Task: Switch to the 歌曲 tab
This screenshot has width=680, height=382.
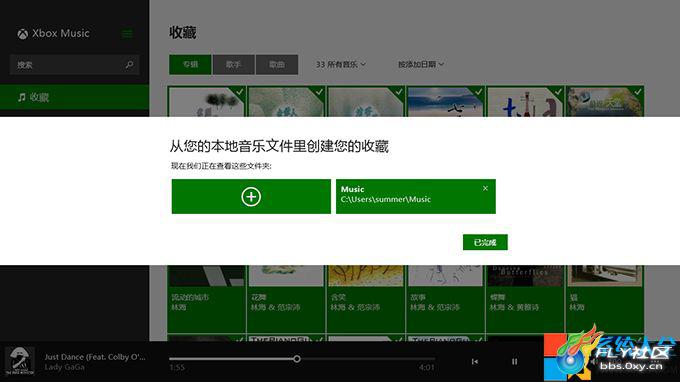Action: pos(277,65)
